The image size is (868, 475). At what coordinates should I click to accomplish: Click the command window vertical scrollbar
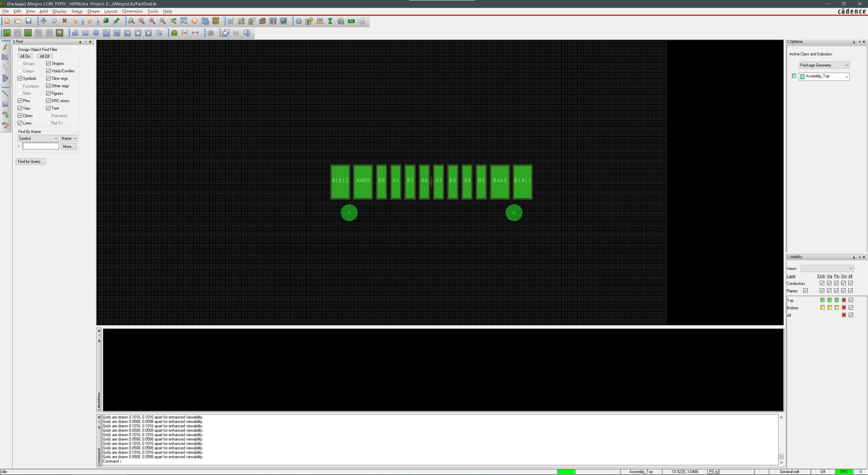pyautogui.click(x=781, y=440)
